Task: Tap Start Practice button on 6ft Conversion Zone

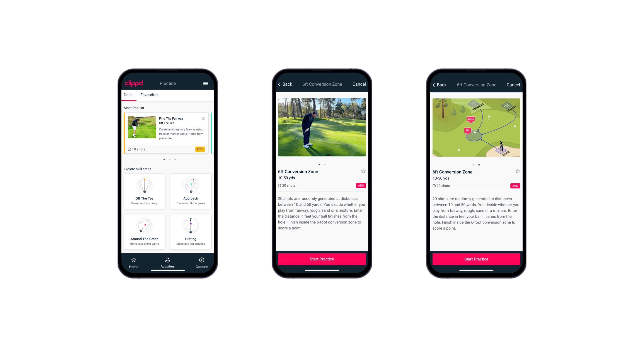Action: [x=322, y=259]
